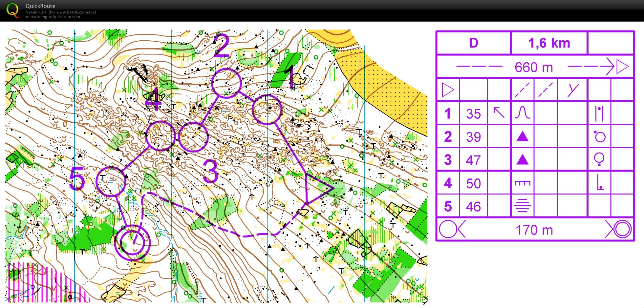The width and height of the screenshot is (644, 308).
Task: Click the cliff symbol in row 4
Action: pyautogui.click(x=522, y=183)
